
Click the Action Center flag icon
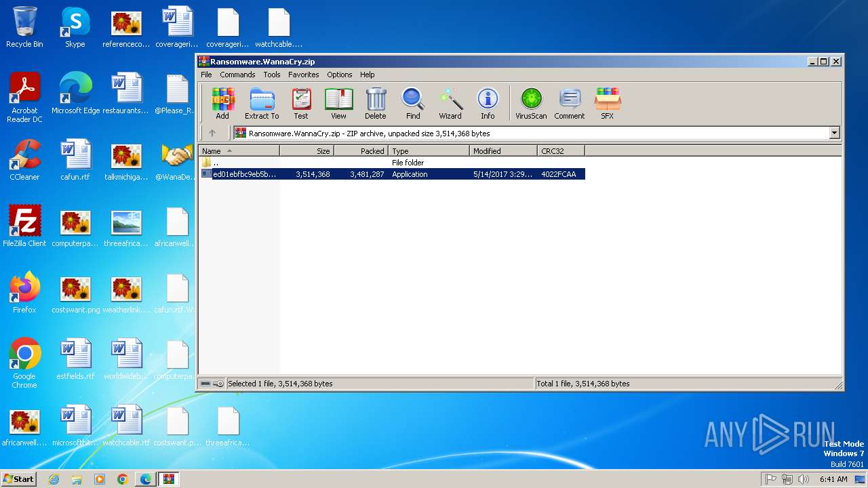(x=770, y=479)
